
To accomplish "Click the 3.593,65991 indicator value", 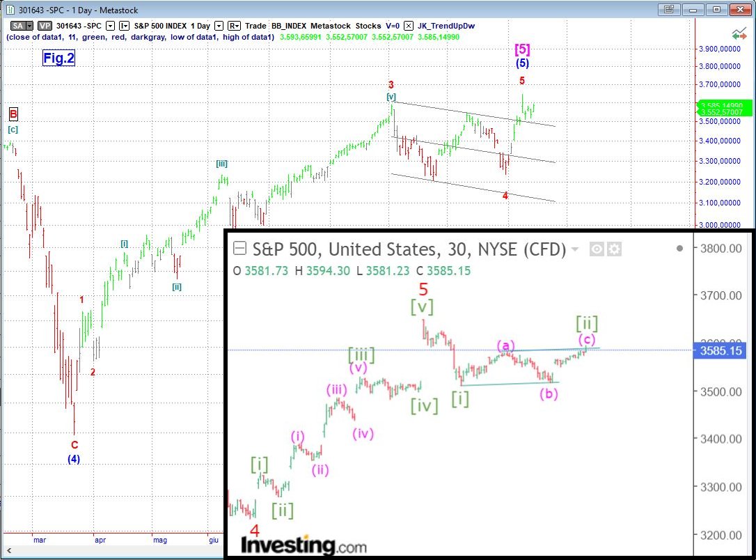I will pyautogui.click(x=300, y=37).
